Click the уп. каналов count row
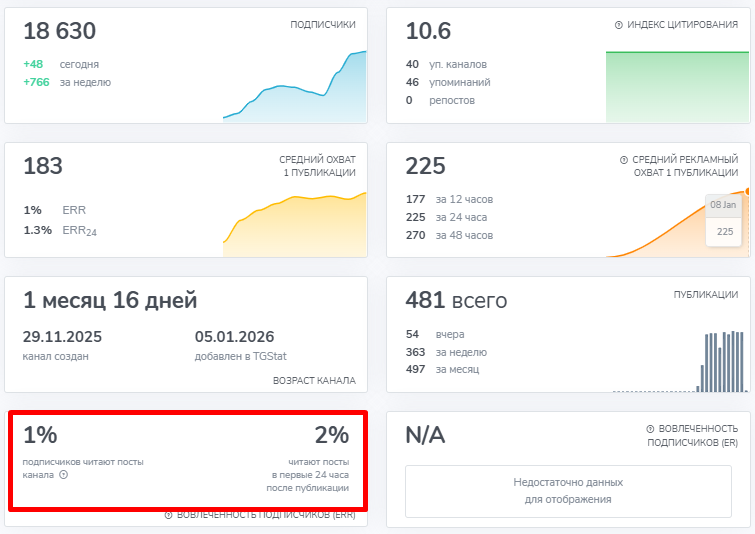 coord(448,64)
